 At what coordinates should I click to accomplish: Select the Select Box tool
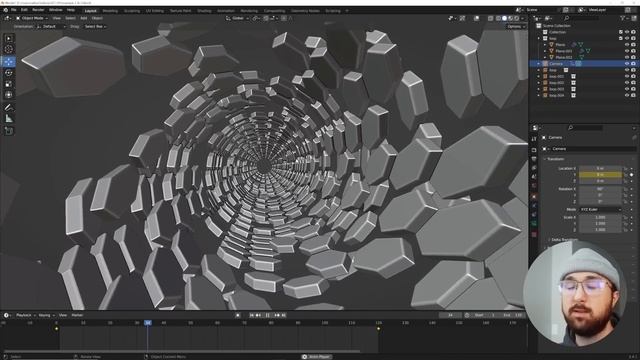click(x=9, y=38)
